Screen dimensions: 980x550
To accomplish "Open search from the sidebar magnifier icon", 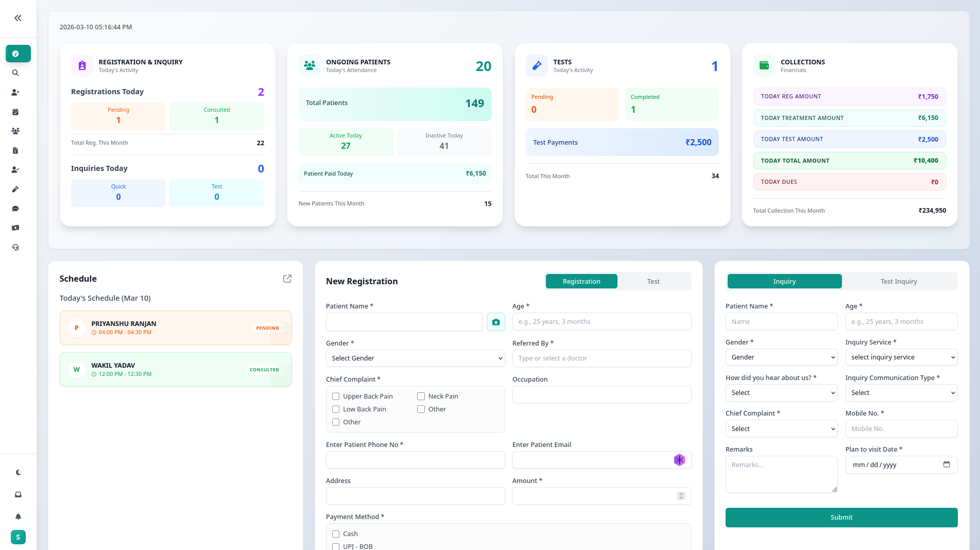I will [x=15, y=73].
